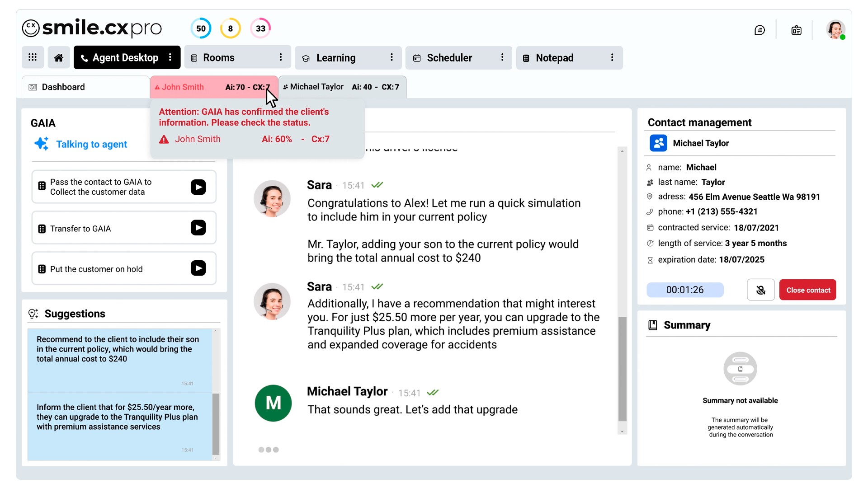The width and height of the screenshot is (868, 488).
Task: Expand Notepad three-dot options menu
Action: 612,57
